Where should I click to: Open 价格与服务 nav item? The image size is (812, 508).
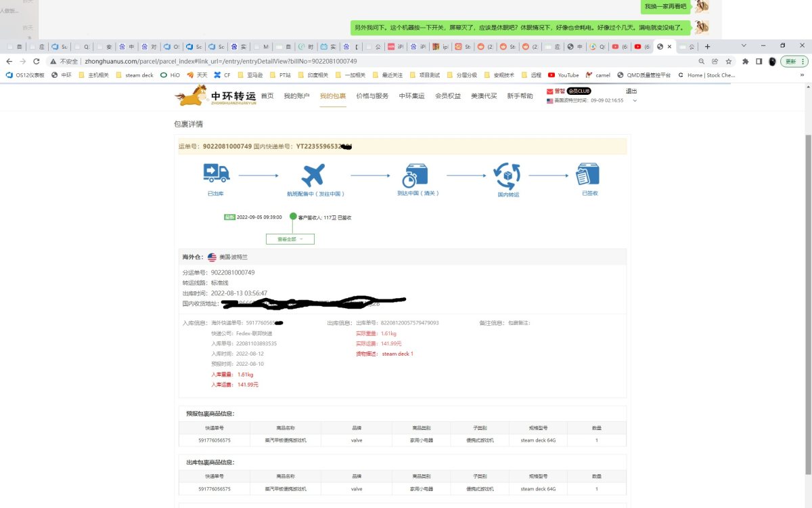click(x=372, y=96)
